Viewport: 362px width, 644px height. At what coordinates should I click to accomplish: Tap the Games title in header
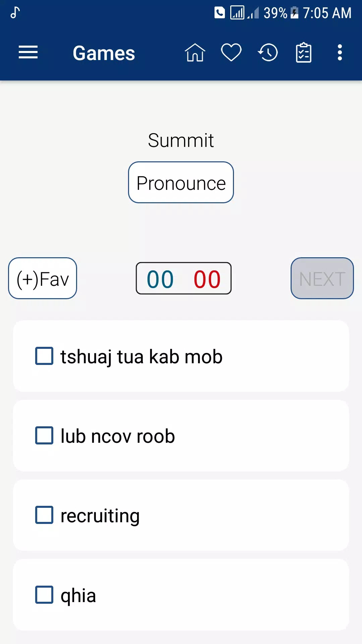[104, 53]
